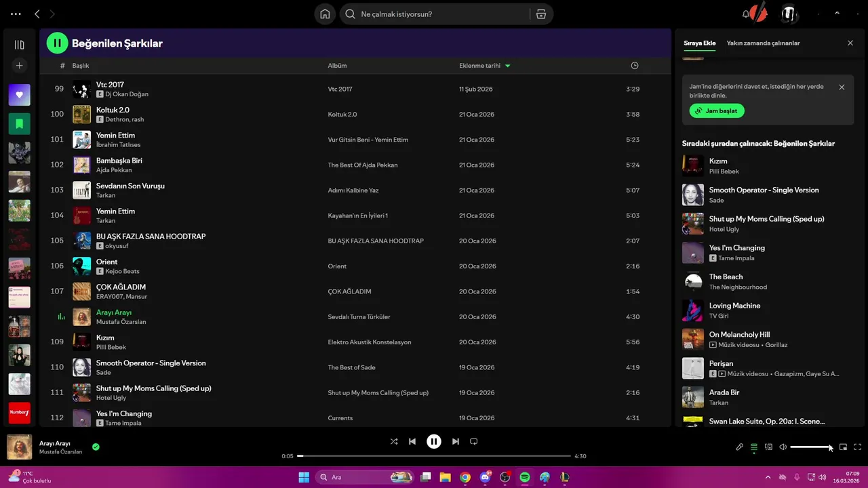Open File Explorer from the taskbar
The width and height of the screenshot is (868, 488).
coord(446,477)
